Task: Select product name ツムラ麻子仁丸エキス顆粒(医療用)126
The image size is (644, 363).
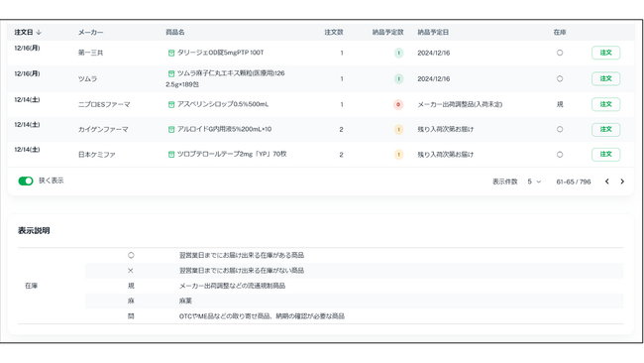Action: 231,73
